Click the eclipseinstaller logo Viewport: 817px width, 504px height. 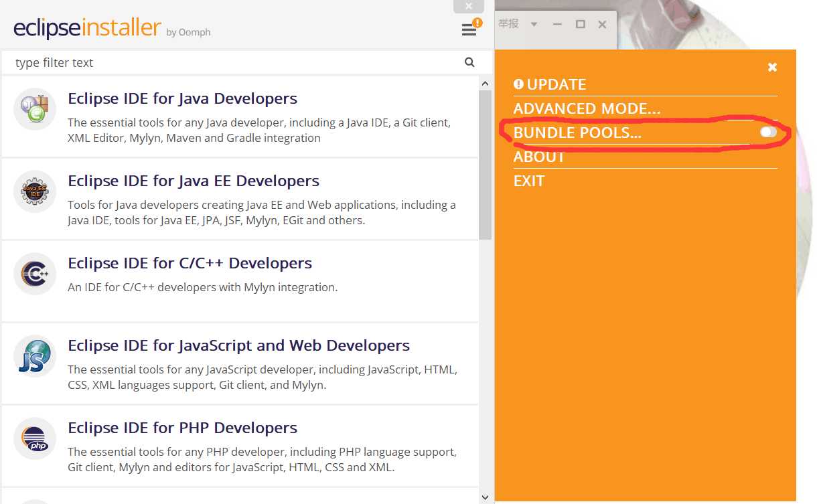click(87, 29)
